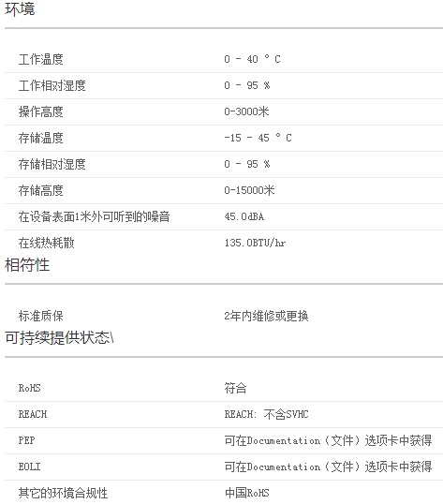Select the 工作相对湿度 row label
The height and width of the screenshot is (504, 443).
52,85
